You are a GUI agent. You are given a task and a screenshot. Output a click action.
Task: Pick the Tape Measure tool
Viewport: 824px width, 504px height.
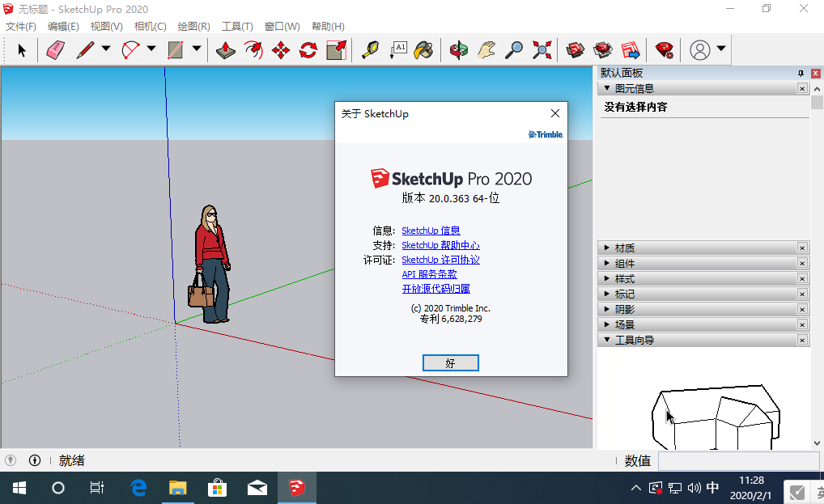(x=371, y=50)
